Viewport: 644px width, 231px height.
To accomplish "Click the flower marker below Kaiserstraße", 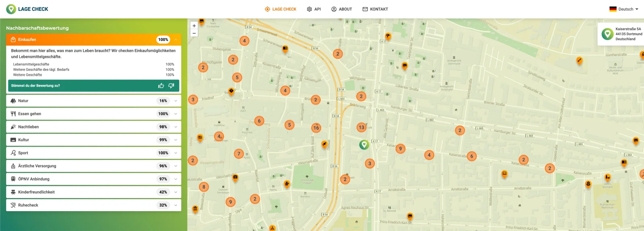I will point(588,184).
